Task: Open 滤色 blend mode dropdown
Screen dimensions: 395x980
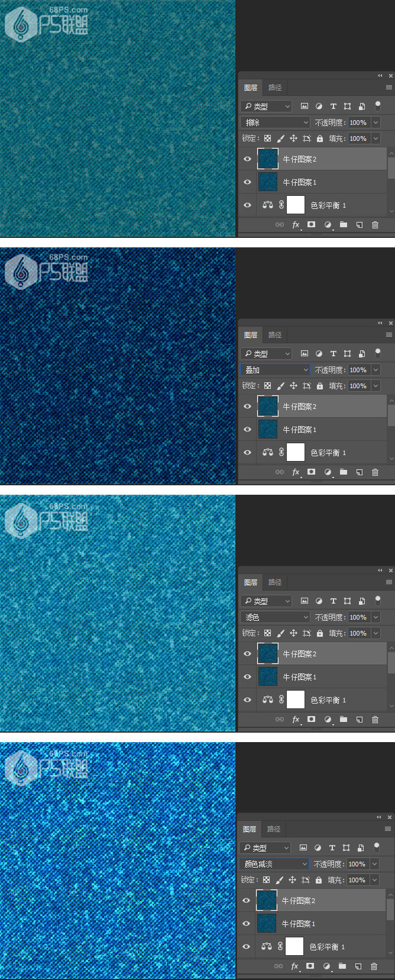Action: tap(276, 617)
